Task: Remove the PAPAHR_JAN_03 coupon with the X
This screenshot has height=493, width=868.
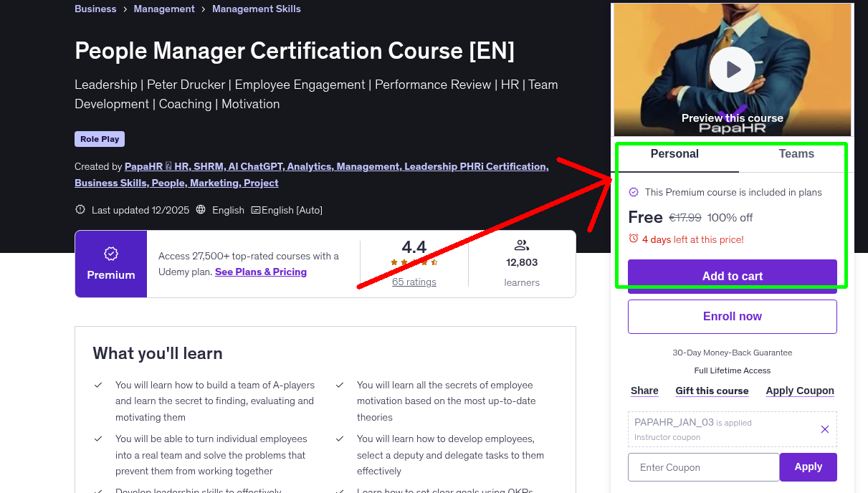Action: click(824, 429)
